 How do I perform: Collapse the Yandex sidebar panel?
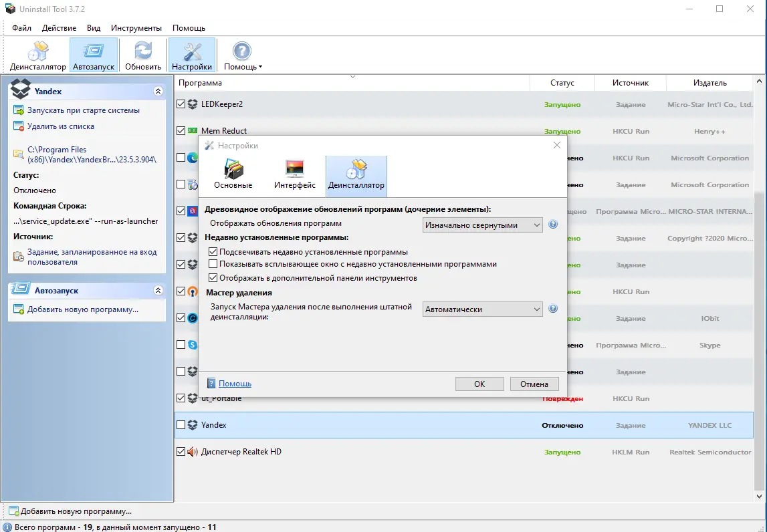[158, 91]
